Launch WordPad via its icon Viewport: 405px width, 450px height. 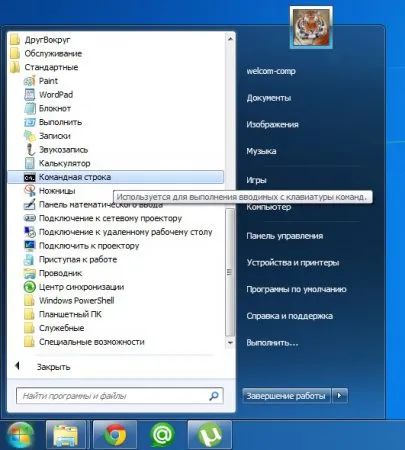[x=29, y=95]
